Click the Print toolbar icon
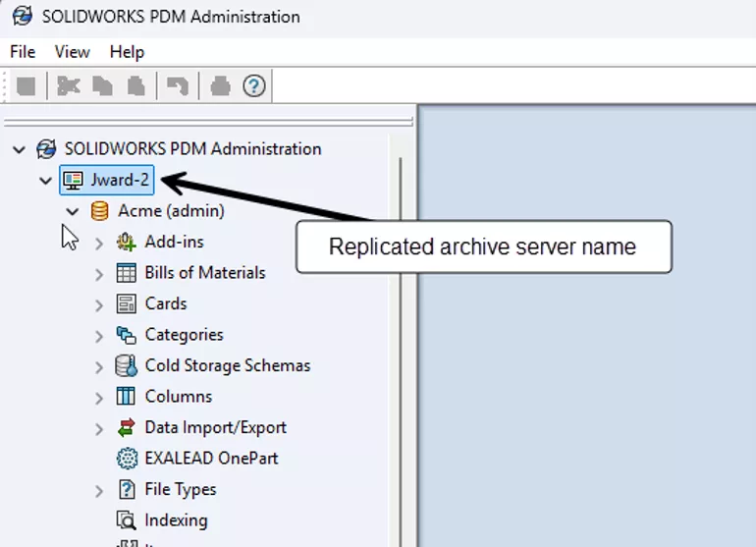The height and width of the screenshot is (547, 756). (220, 86)
